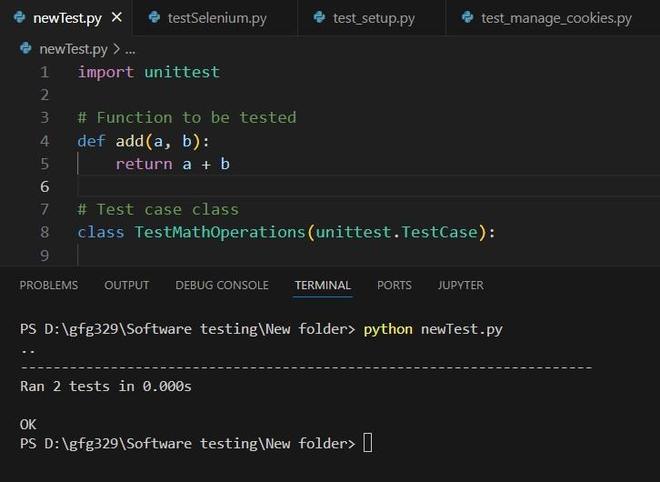Open the PORTS panel tab
Screen dimensions: 660x482
click(394, 285)
